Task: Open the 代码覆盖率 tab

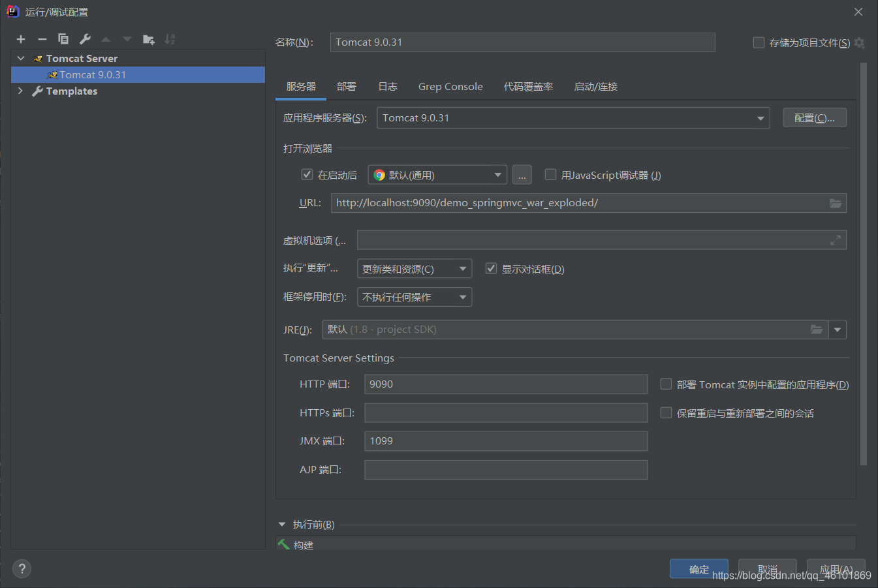Action: point(528,86)
